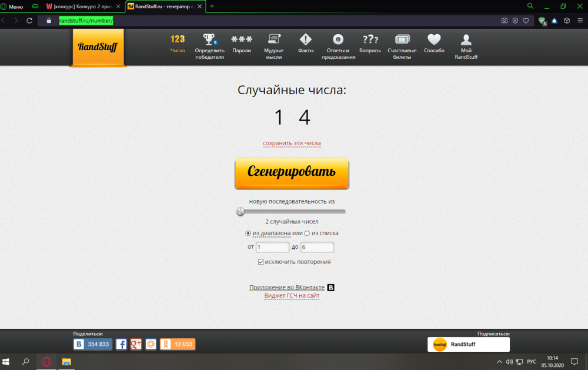Screen dimensions: 588x370
Task: Click the number count slider handle
Action: coord(240,212)
